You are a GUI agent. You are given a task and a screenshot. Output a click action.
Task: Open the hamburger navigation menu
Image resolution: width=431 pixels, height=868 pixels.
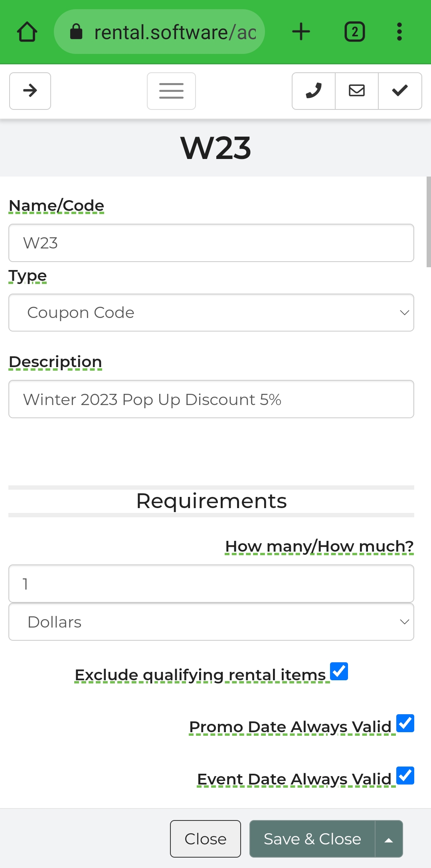(171, 91)
